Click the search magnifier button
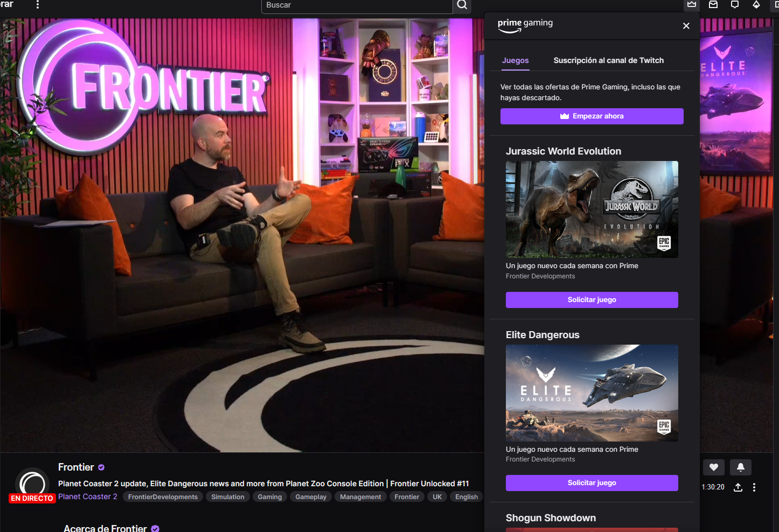Screen dimensions: 779x532 [462, 5]
